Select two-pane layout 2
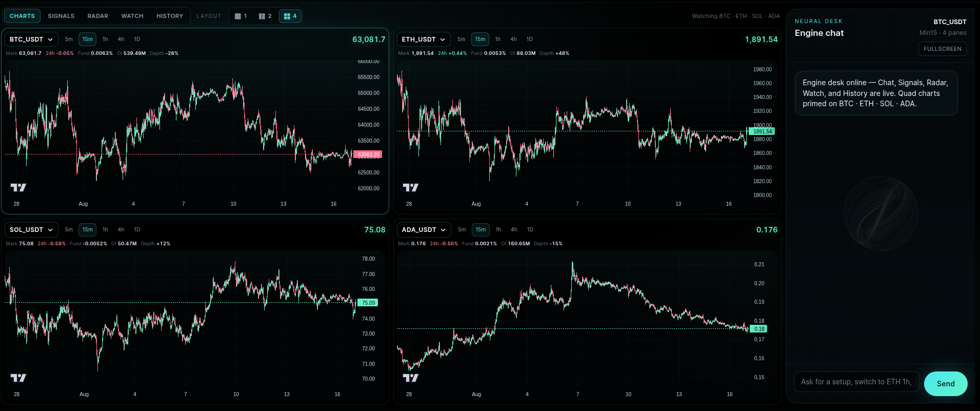This screenshot has width=980, height=411. tap(265, 16)
